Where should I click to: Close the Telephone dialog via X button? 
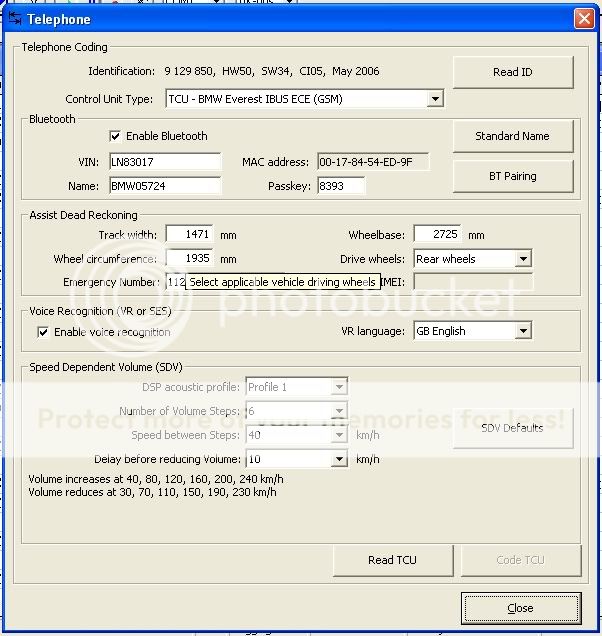[x=583, y=19]
